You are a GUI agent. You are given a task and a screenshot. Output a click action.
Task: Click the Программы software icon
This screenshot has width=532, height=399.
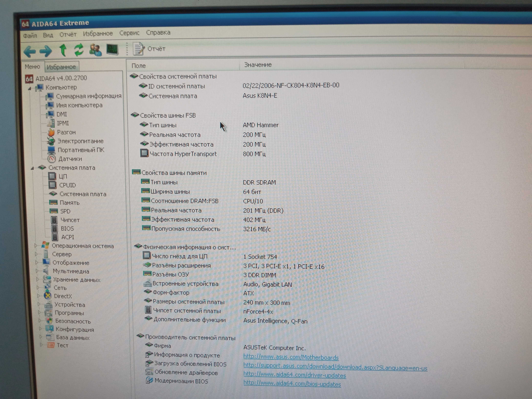[x=49, y=313]
